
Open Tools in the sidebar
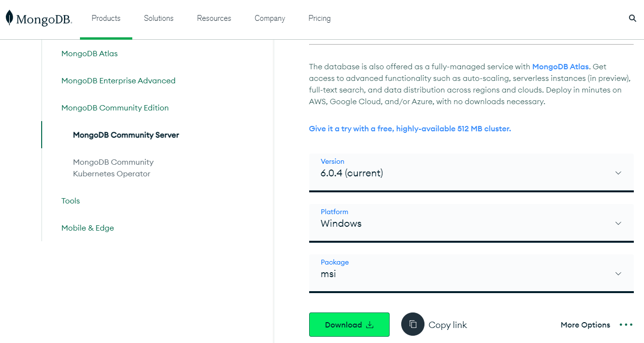[x=71, y=201]
